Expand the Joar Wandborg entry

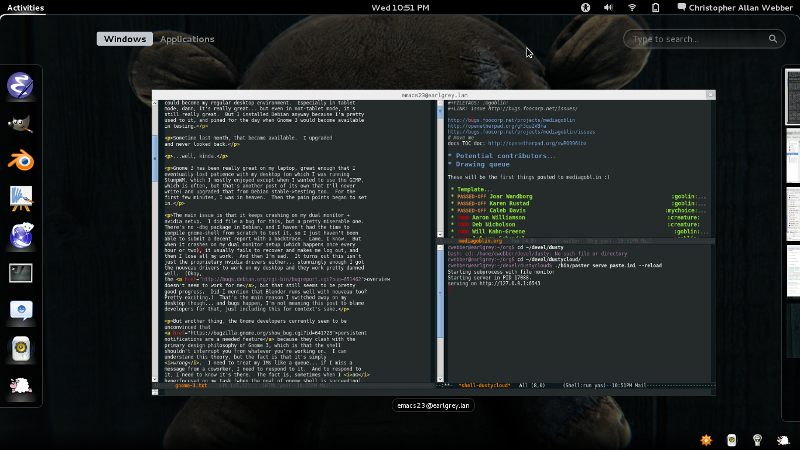[x=511, y=196]
